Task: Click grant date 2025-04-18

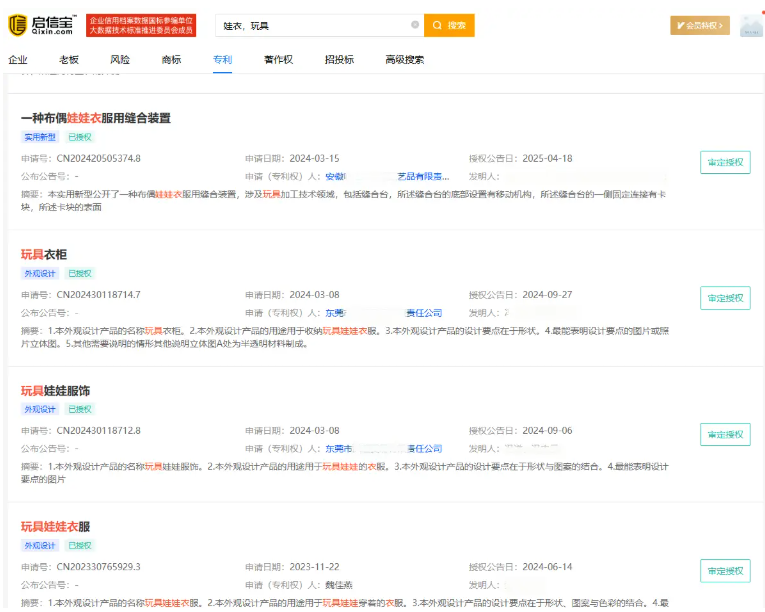Action: point(547,159)
